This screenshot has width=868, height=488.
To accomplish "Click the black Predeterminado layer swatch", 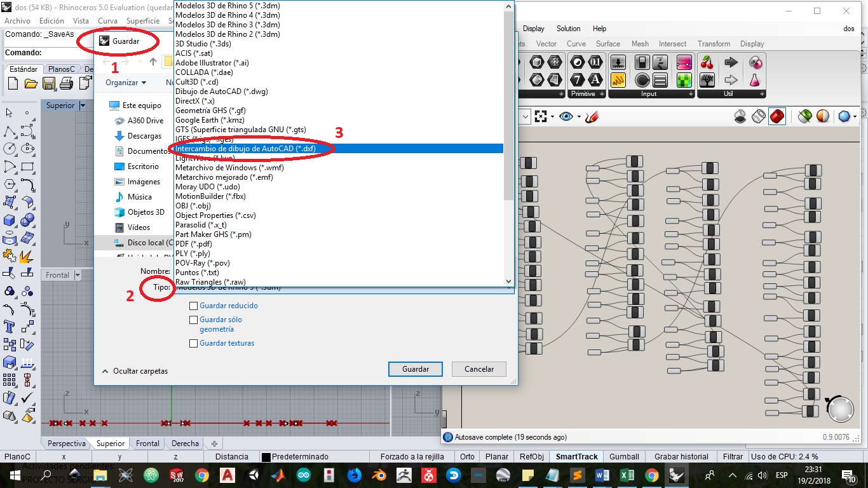I will point(266,457).
